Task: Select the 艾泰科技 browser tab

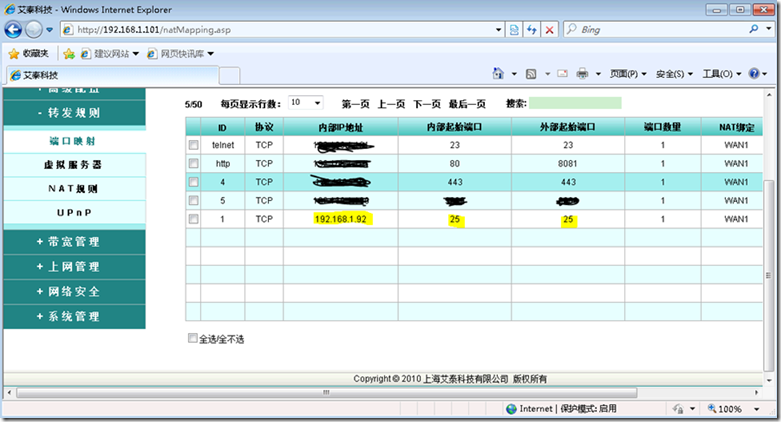Action: coord(112,75)
